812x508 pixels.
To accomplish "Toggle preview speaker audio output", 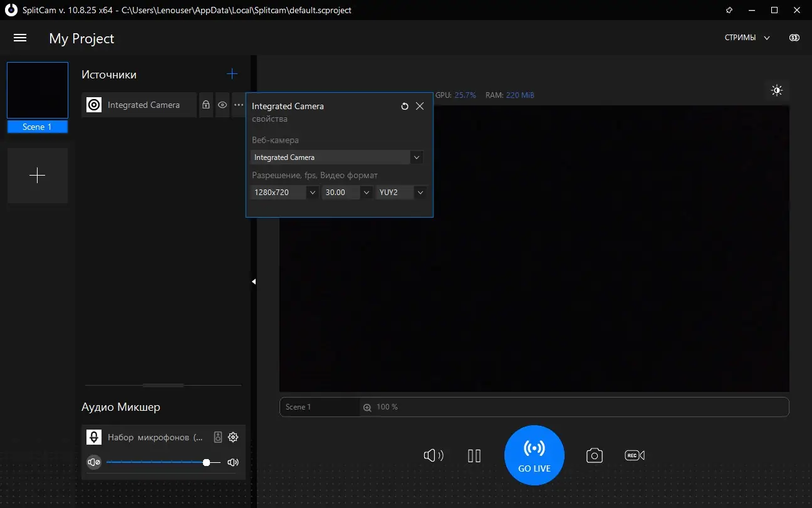I will (x=433, y=455).
